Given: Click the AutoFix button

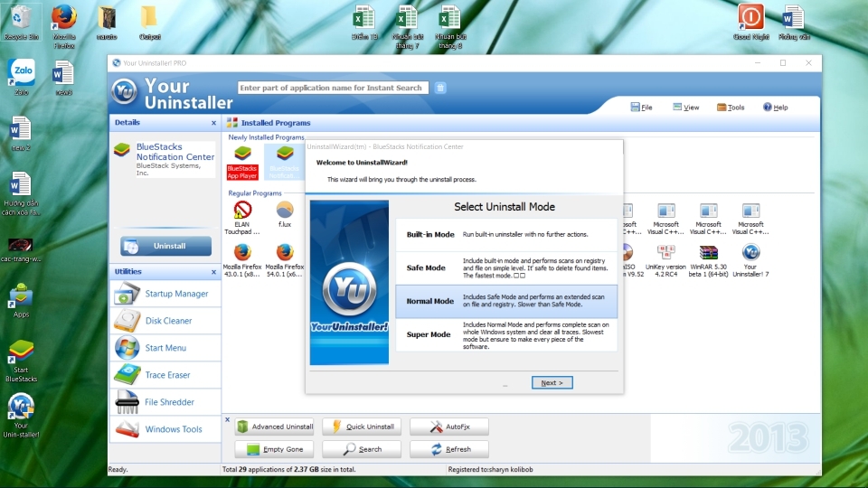Looking at the screenshot, I should click(449, 427).
